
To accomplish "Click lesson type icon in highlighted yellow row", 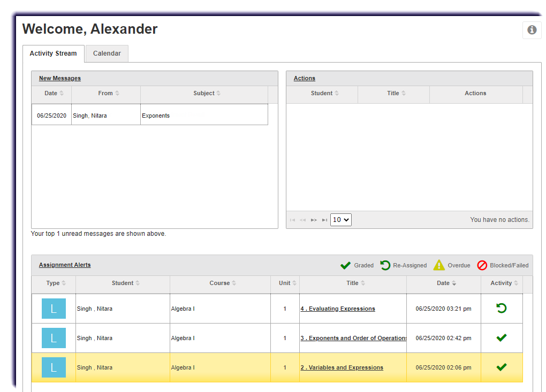I will tap(54, 367).
